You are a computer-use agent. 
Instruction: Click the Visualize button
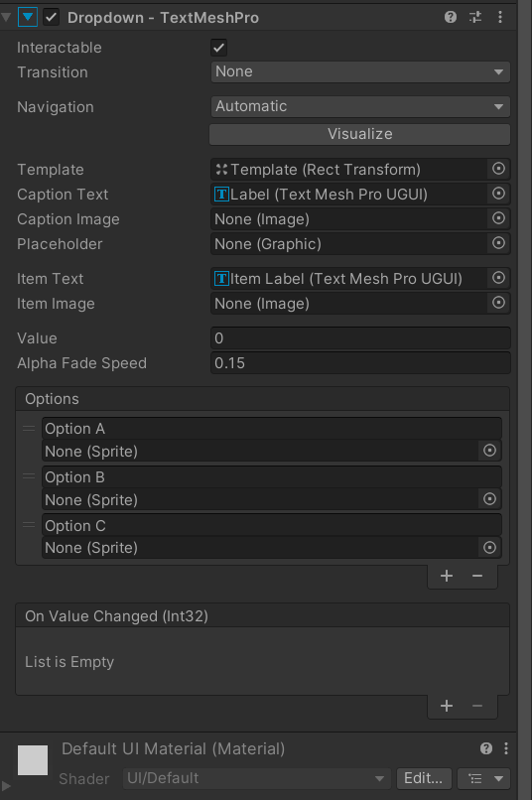point(360,134)
